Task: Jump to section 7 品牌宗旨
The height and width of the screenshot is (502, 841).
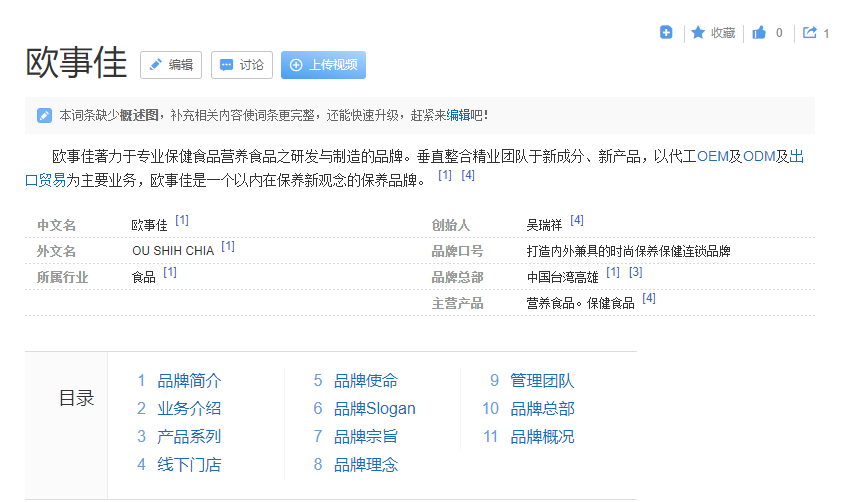Action: (x=366, y=437)
